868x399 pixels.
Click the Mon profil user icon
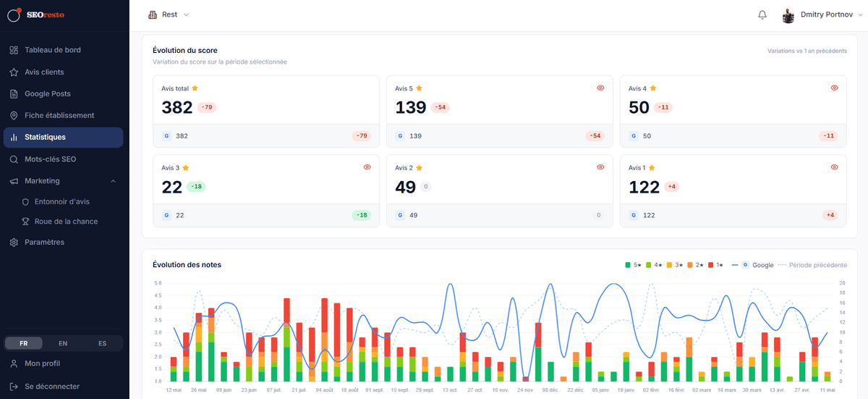coord(14,364)
